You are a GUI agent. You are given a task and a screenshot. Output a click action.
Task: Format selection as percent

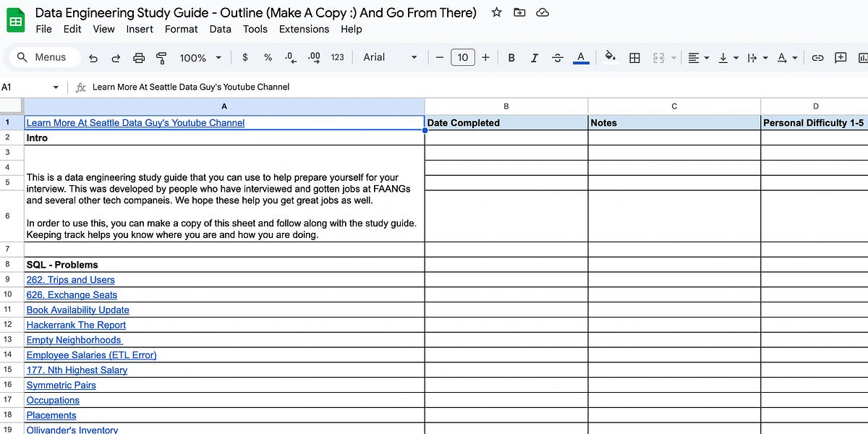pyautogui.click(x=268, y=57)
